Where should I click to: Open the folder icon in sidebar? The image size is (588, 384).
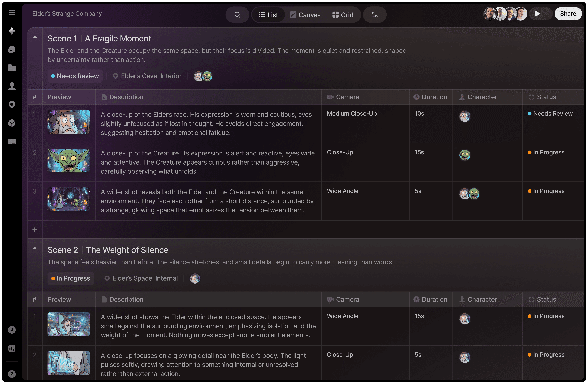12,68
